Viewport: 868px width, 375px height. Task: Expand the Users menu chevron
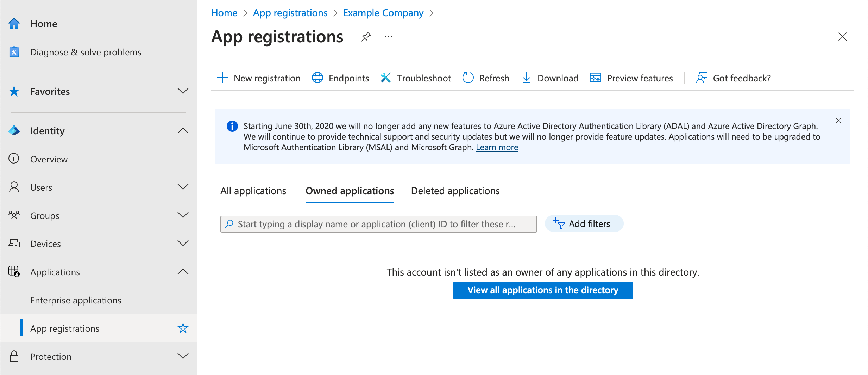[183, 187]
